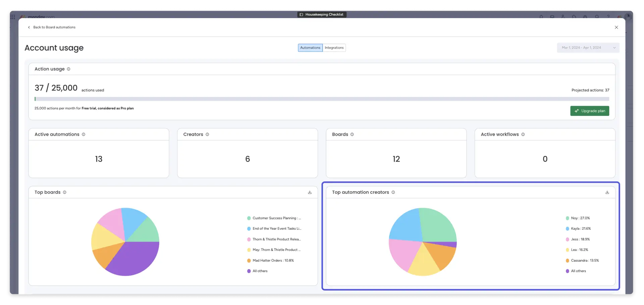Select 'Cassandra : 13.5%' legend text

coord(585,261)
